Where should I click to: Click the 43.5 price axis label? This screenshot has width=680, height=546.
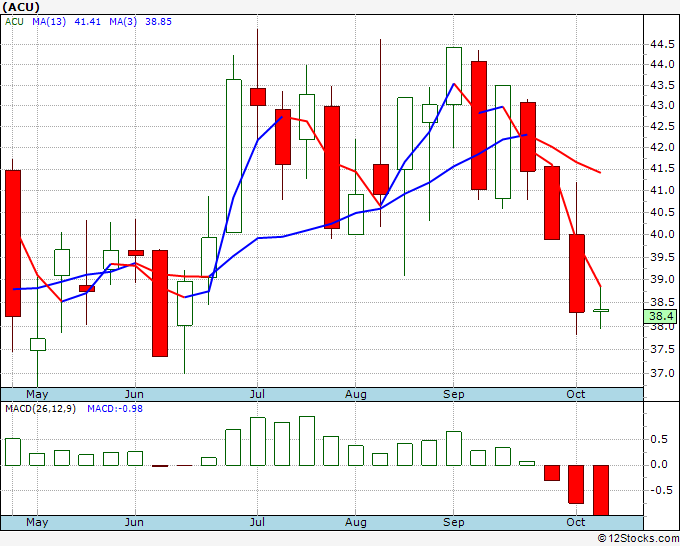click(662, 85)
